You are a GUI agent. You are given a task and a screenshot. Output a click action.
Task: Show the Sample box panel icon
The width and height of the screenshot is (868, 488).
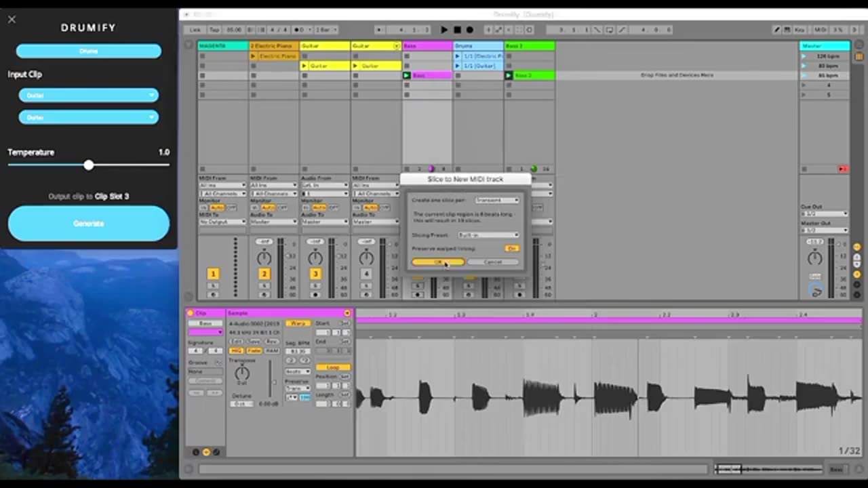(206, 452)
